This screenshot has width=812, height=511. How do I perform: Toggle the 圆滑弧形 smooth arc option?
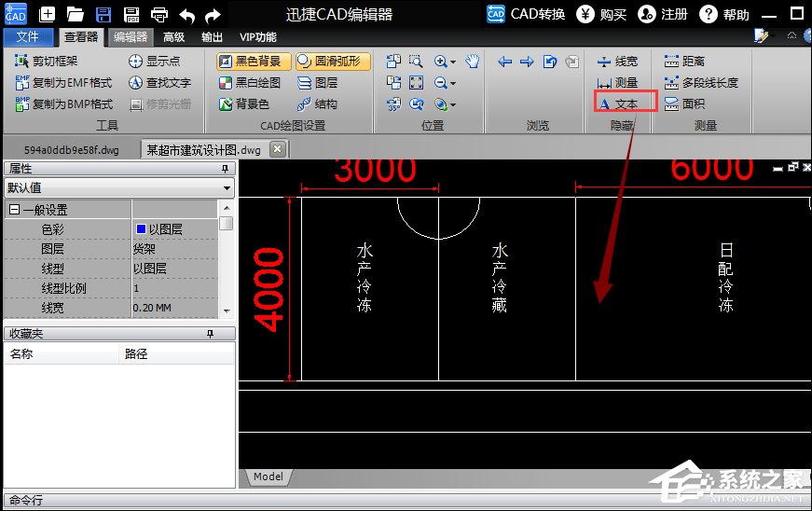click(334, 62)
